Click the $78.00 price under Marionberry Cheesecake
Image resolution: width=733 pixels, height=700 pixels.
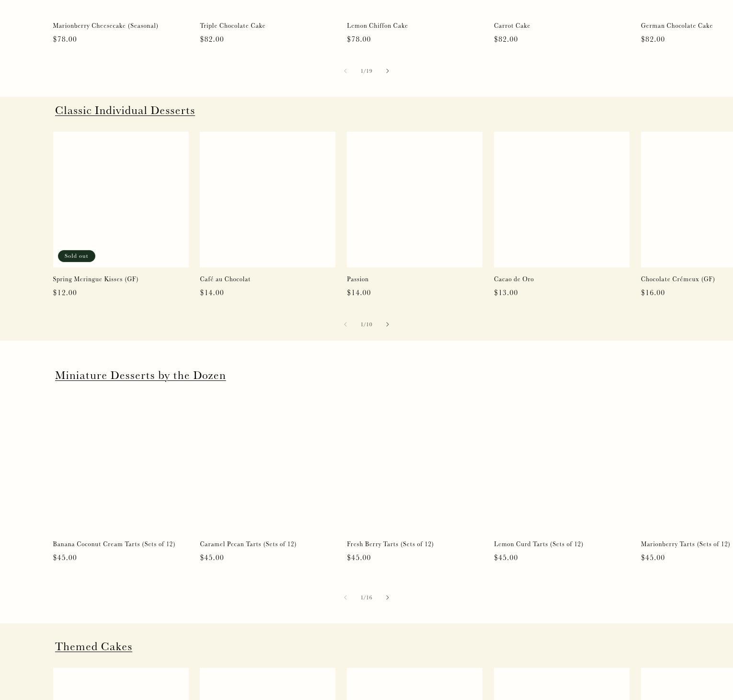(65, 39)
